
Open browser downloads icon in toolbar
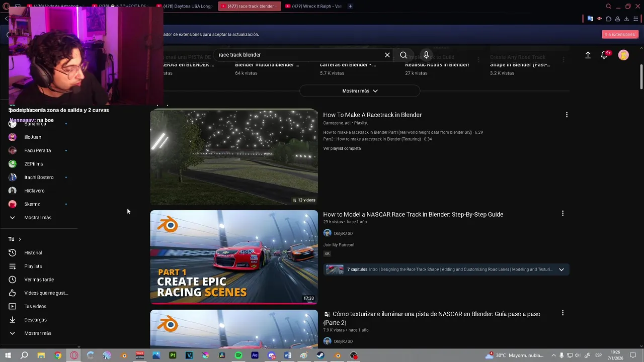point(626,19)
